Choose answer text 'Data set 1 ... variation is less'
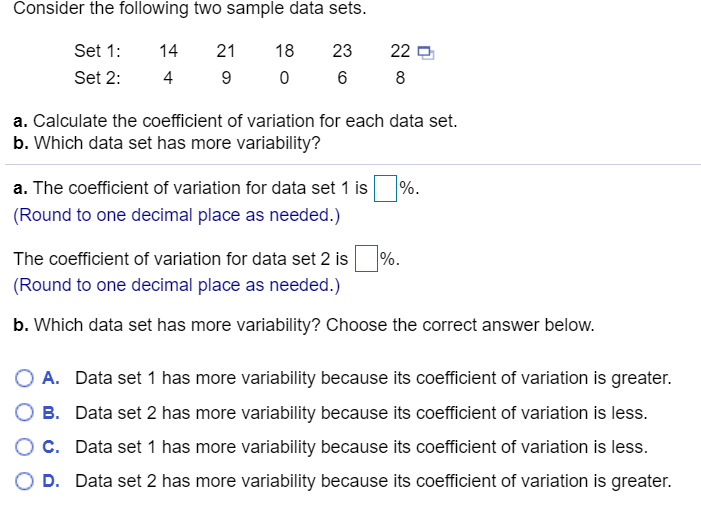This screenshot has width=701, height=506. coord(361,447)
